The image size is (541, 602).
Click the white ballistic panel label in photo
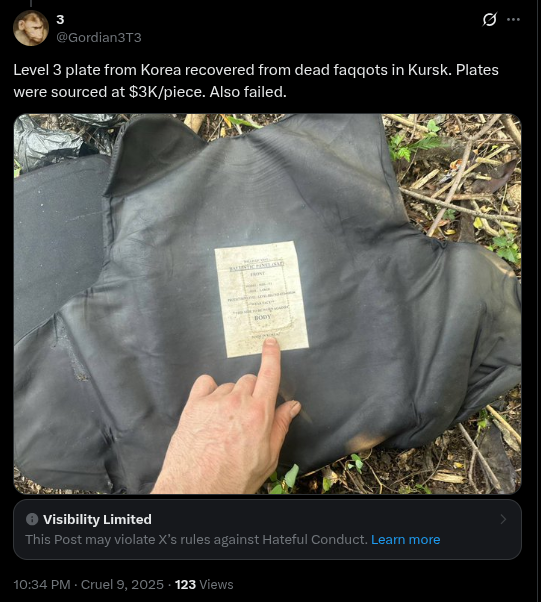[x=261, y=299]
